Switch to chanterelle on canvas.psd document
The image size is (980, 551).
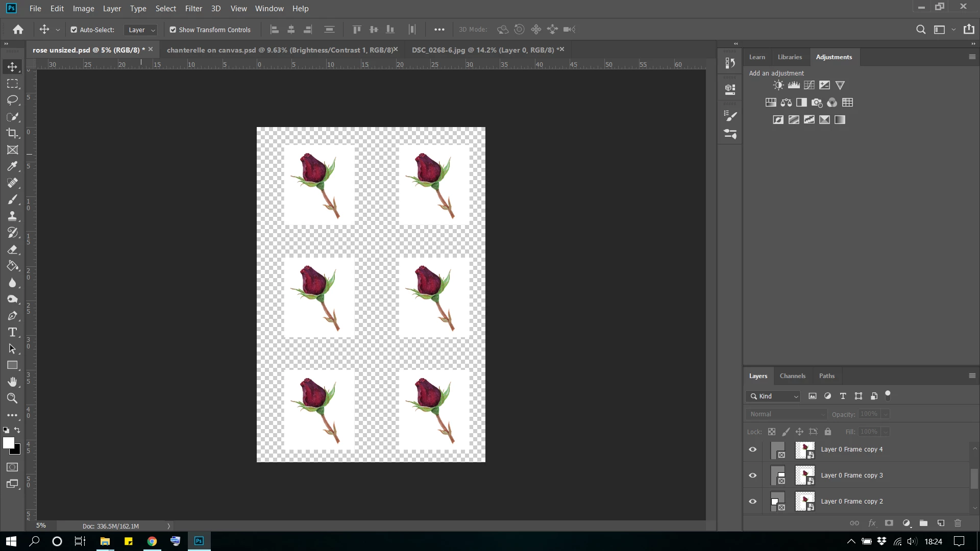(x=280, y=50)
